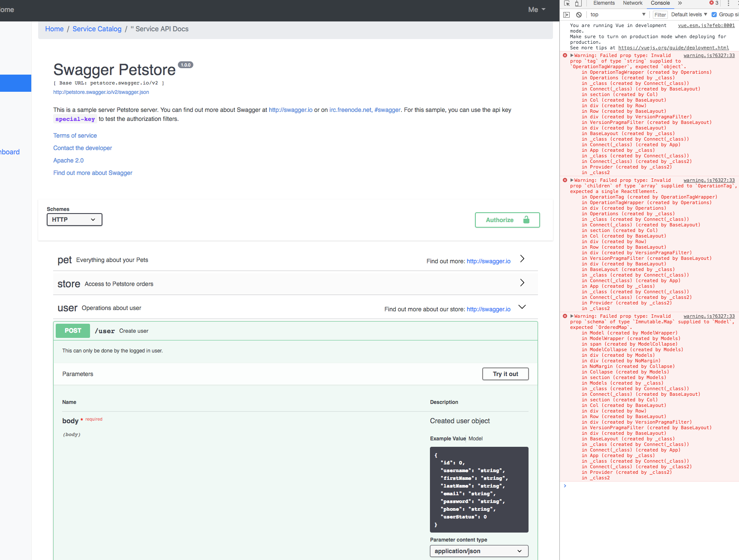Click the Try it out button
Viewport: 739px width, 560px height.
[505, 373]
